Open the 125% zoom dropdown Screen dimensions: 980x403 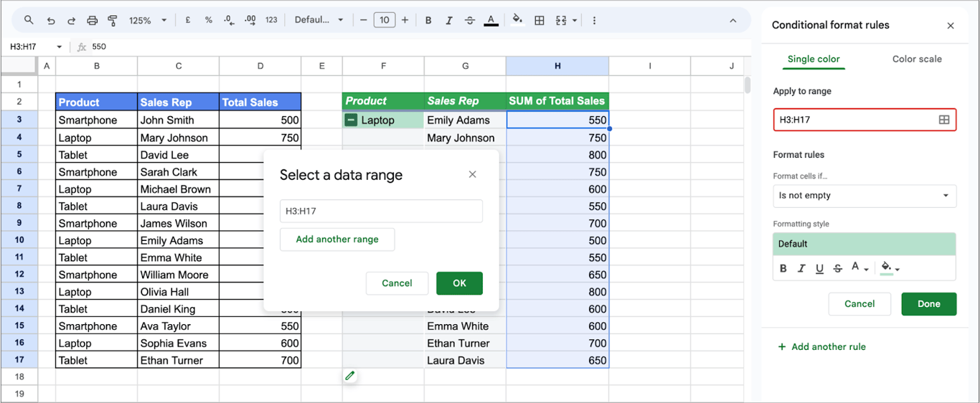tap(149, 20)
